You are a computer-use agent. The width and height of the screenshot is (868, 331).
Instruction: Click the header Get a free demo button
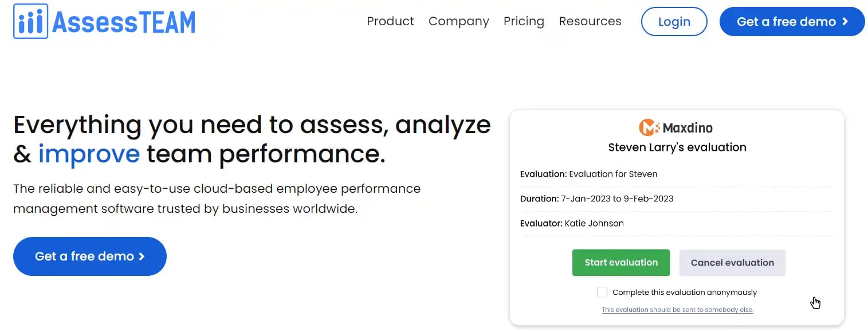point(792,22)
